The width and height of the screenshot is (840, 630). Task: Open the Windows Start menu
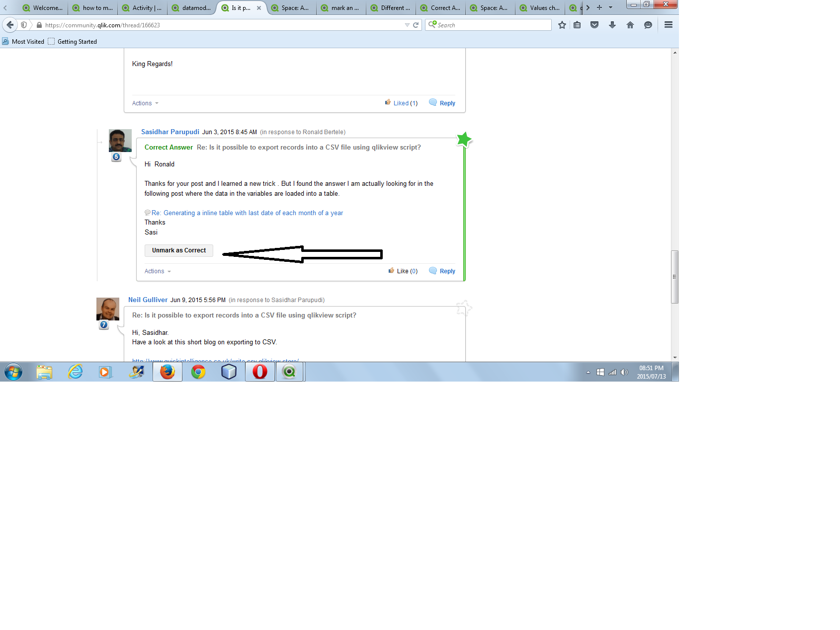pos(13,372)
